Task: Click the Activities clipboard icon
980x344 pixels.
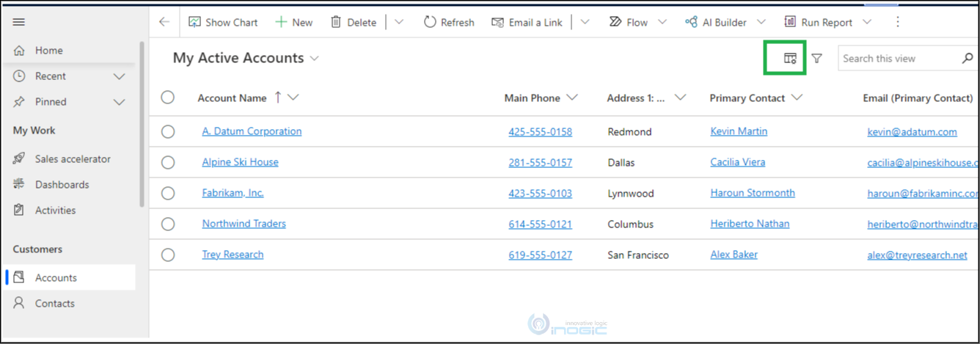Action: point(20,210)
